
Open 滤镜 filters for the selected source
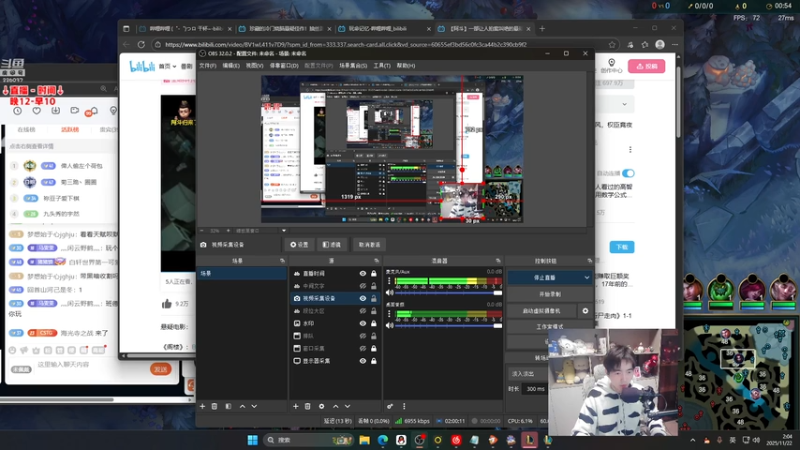332,245
